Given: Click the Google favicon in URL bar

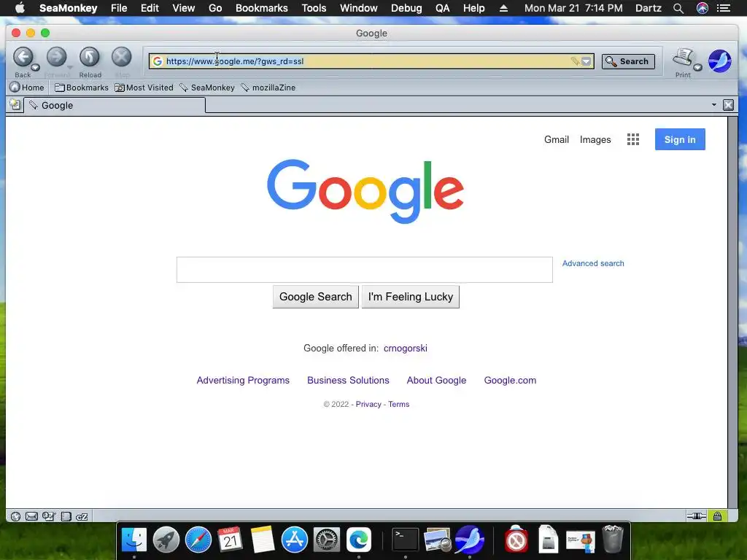Looking at the screenshot, I should pos(158,61).
